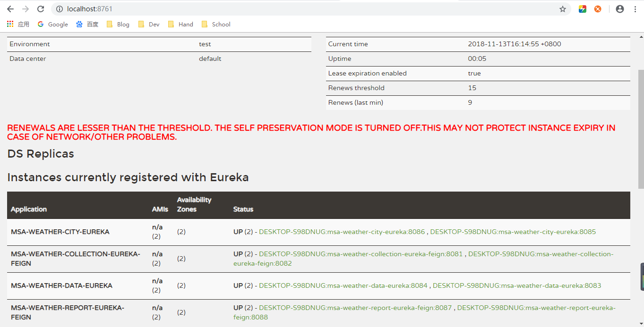Viewport: 644px width, 327px height.
Task: Open msa-weather-city-eureka:8086 instance link
Action: [x=343, y=232]
